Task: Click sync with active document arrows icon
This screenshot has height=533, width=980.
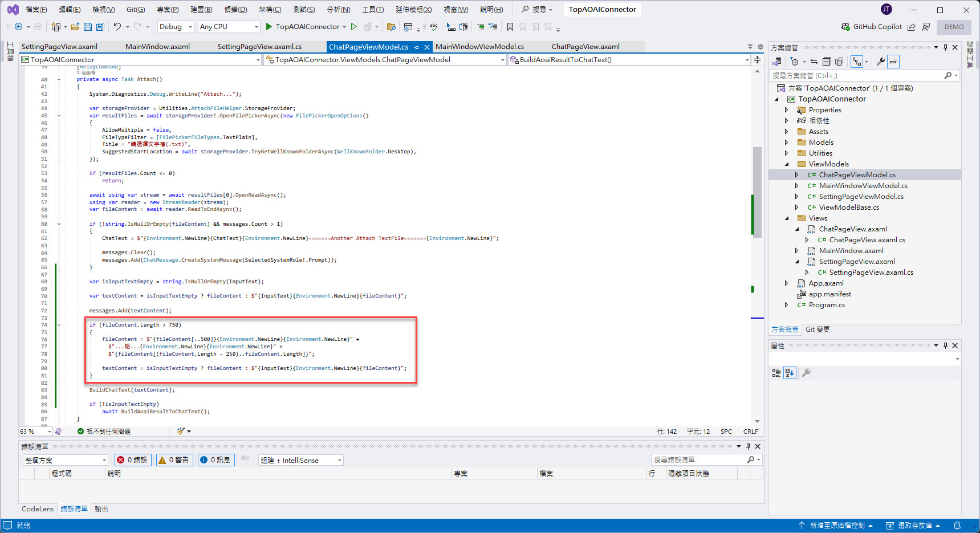Action: coord(814,62)
